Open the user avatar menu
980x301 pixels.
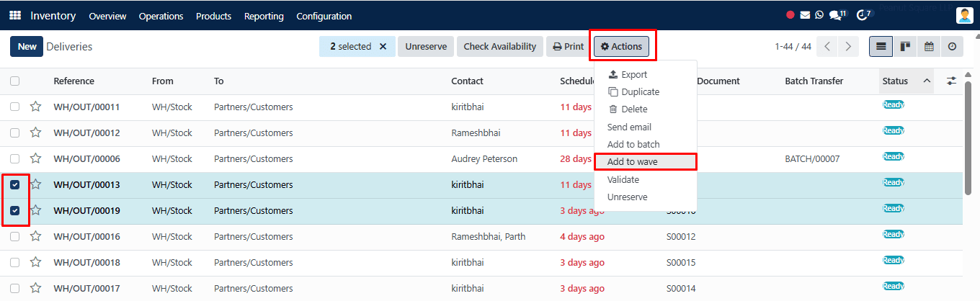(965, 15)
